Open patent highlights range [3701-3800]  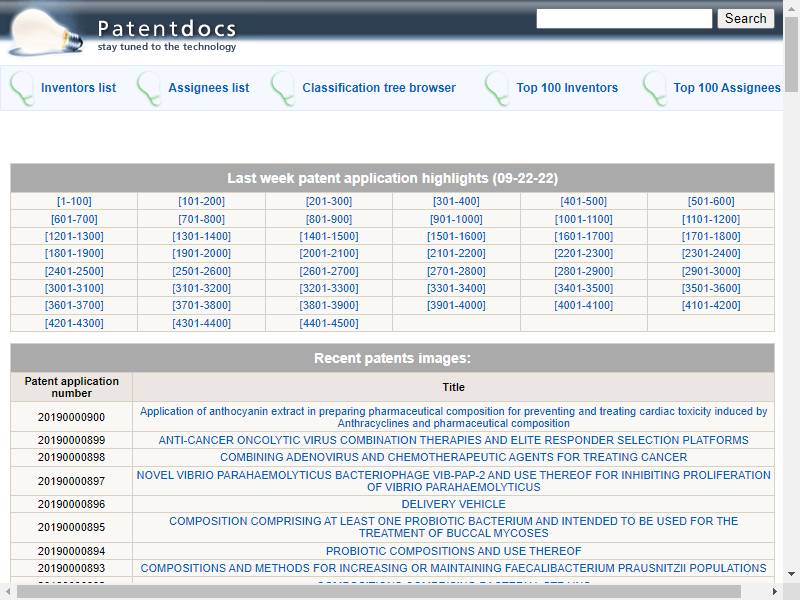pos(201,305)
